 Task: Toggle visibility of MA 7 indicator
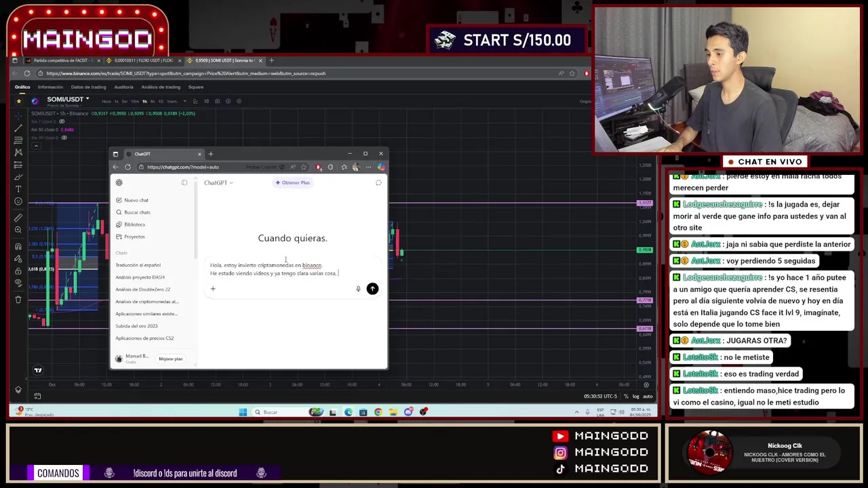62,121
